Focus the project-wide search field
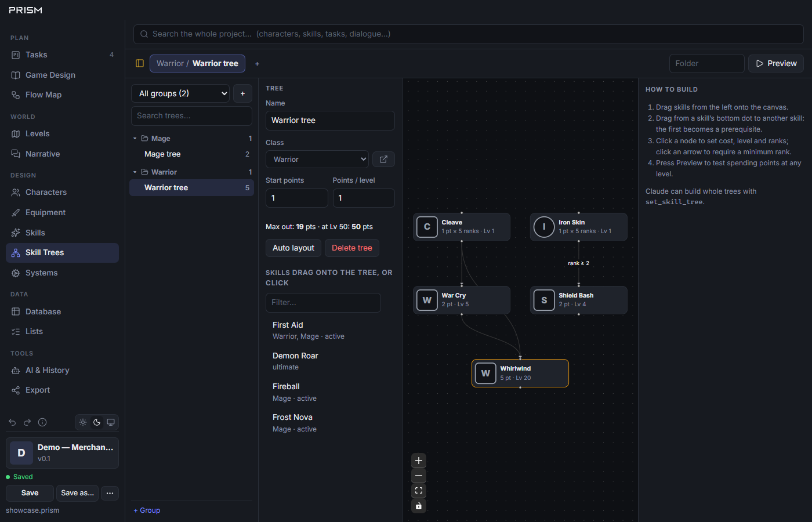Image resolution: width=812 pixels, height=522 pixels. click(469, 34)
